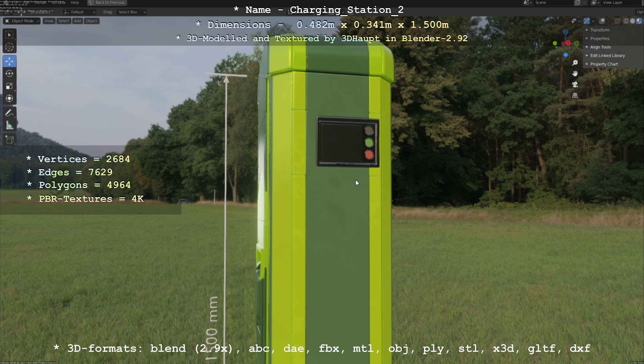Toggle camera view with camera icon
644x364 pixels.
pyautogui.click(x=575, y=85)
